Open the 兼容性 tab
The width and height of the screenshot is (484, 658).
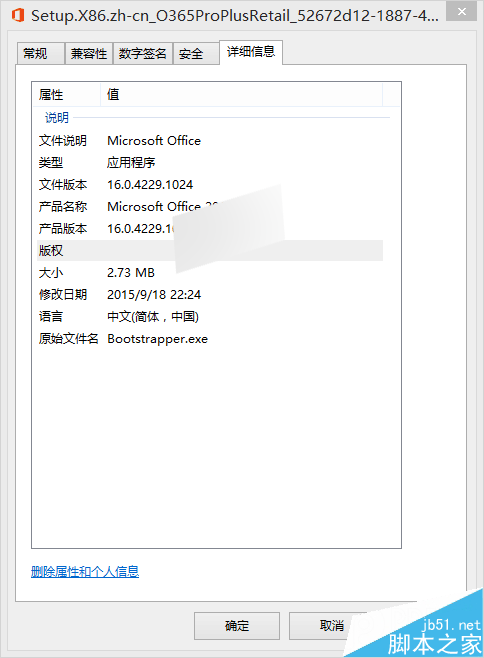(x=89, y=54)
